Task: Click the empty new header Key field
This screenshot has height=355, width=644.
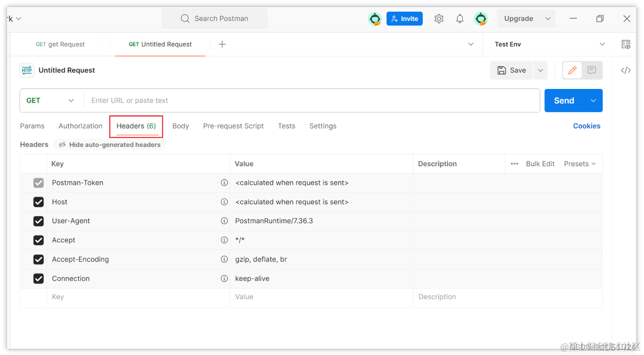Action: click(x=138, y=297)
